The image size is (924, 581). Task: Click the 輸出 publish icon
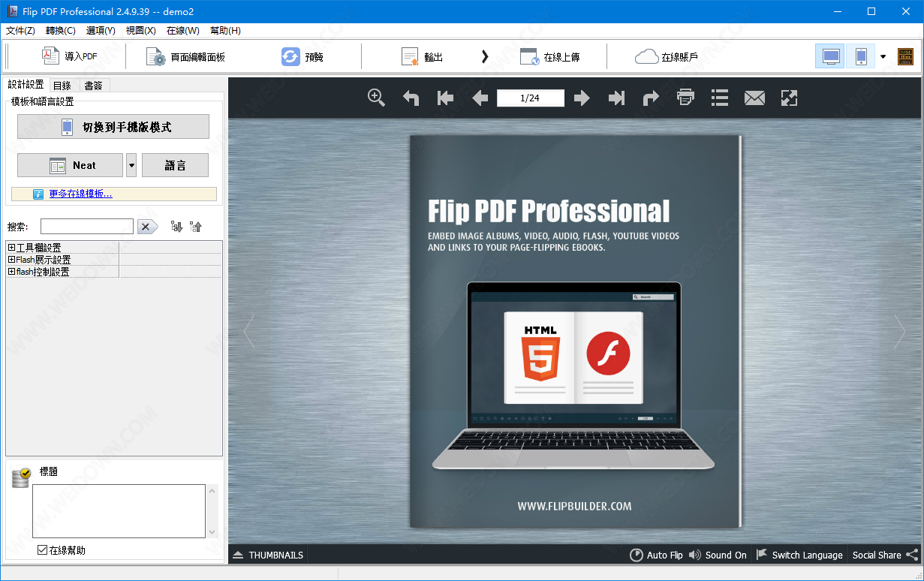click(x=410, y=57)
